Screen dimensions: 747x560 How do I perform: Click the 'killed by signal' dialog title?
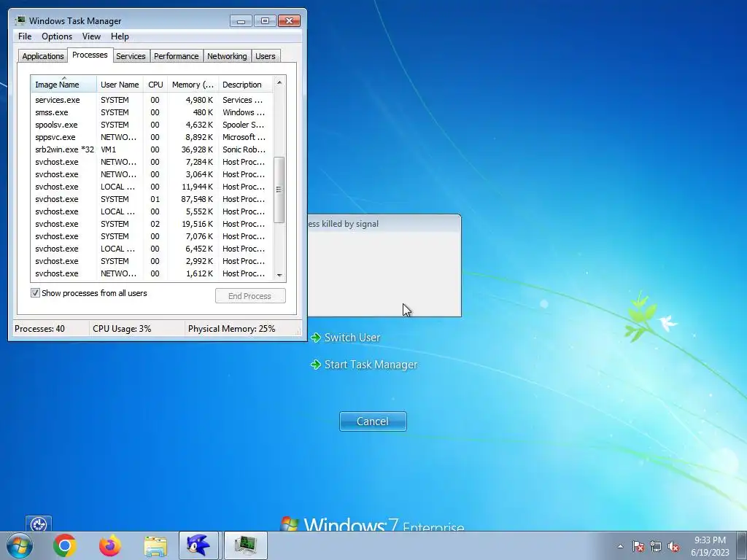pos(344,224)
